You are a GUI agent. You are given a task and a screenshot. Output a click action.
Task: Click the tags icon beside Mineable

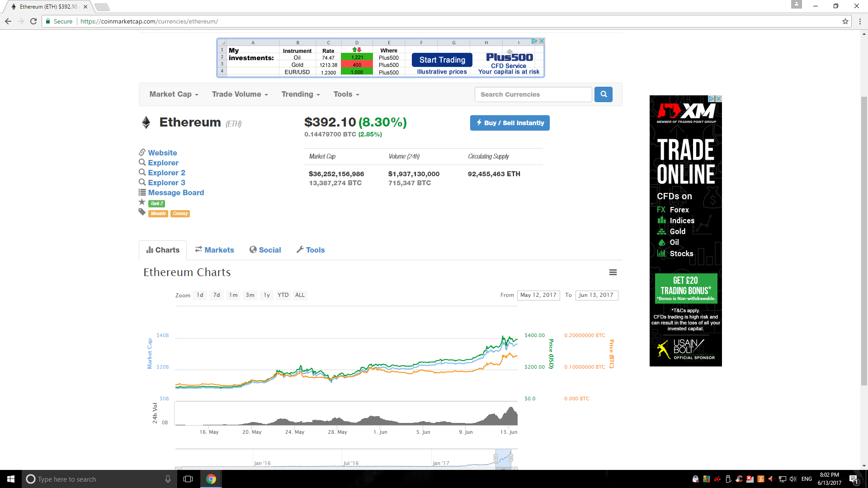pyautogui.click(x=142, y=212)
